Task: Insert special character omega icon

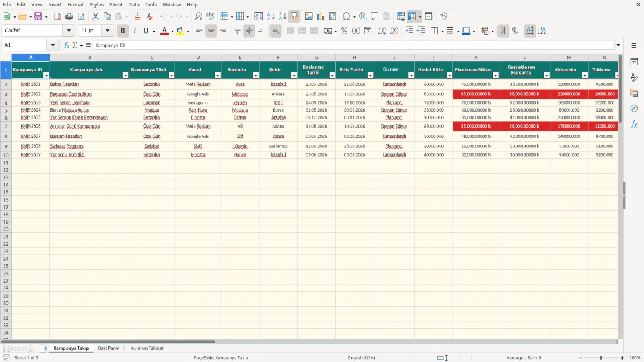Action: pyautogui.click(x=346, y=17)
